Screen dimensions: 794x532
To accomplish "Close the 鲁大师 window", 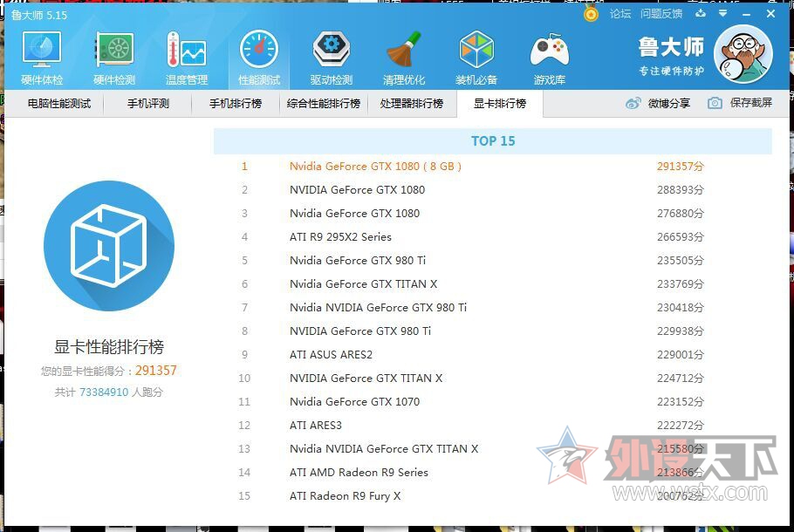I will point(770,14).
